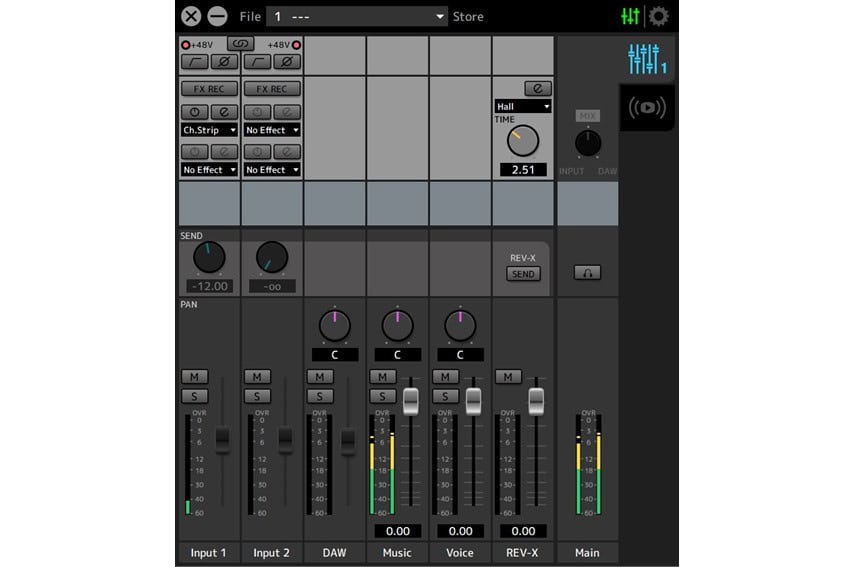The width and height of the screenshot is (854, 567).
Task: Click the Store button
Action: [468, 16]
